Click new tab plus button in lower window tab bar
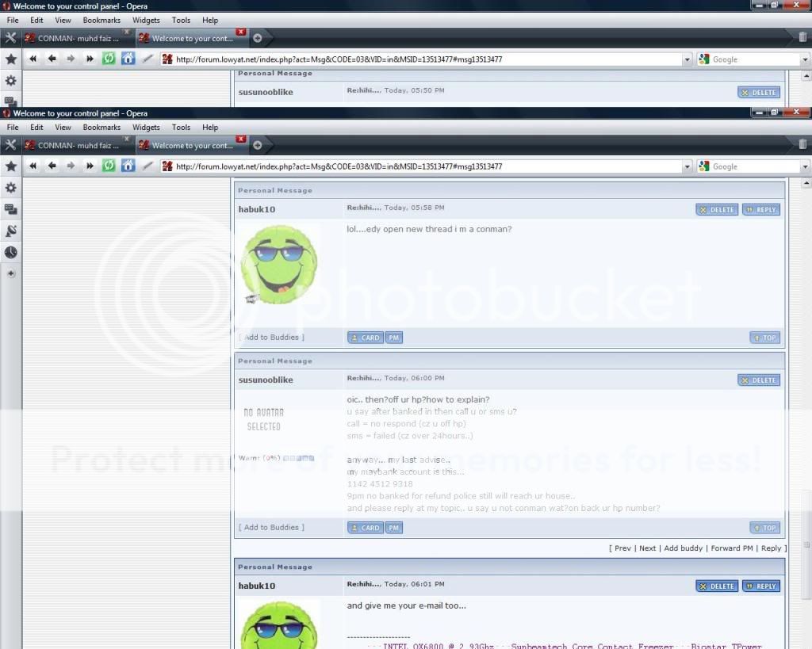Screen dimensions: 812x649 (x=257, y=145)
